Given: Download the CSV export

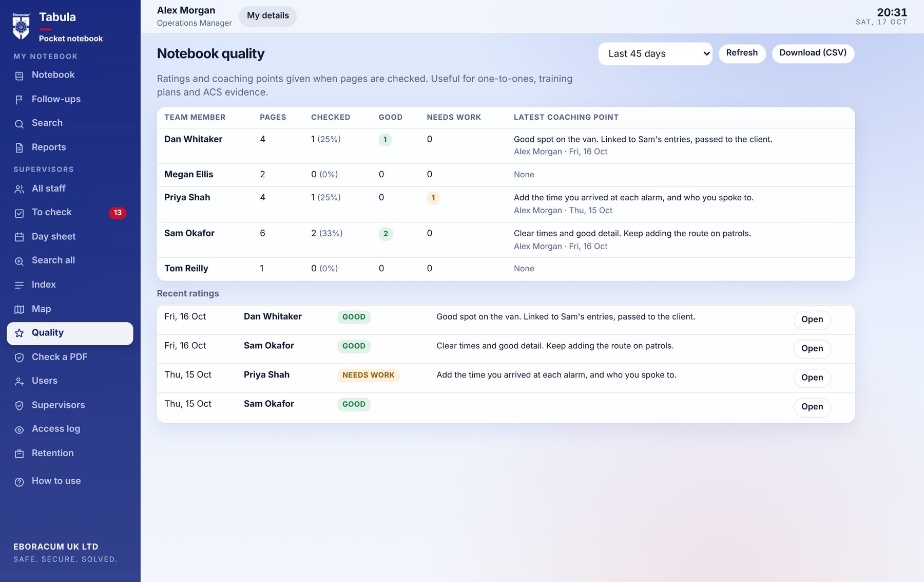Looking at the screenshot, I should pos(813,53).
